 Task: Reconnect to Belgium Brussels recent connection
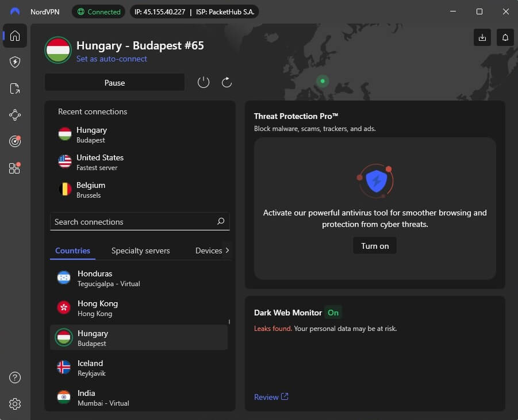pos(140,190)
